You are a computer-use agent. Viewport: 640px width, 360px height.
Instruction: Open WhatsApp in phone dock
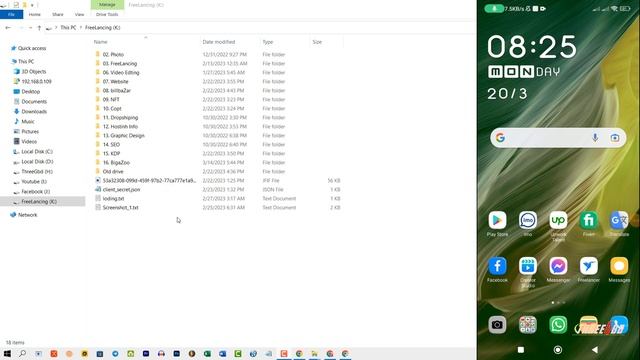click(558, 325)
